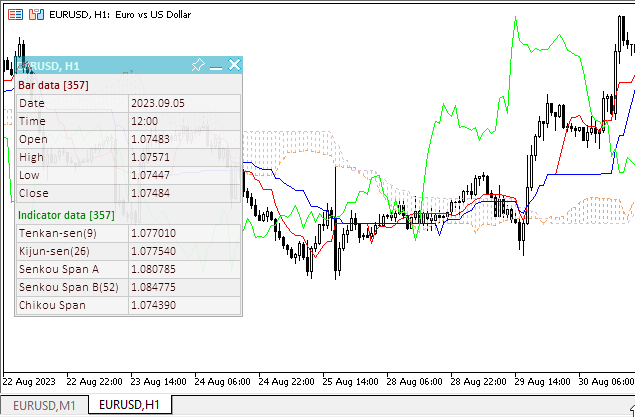Click the 'Close' row label

[x=34, y=193]
